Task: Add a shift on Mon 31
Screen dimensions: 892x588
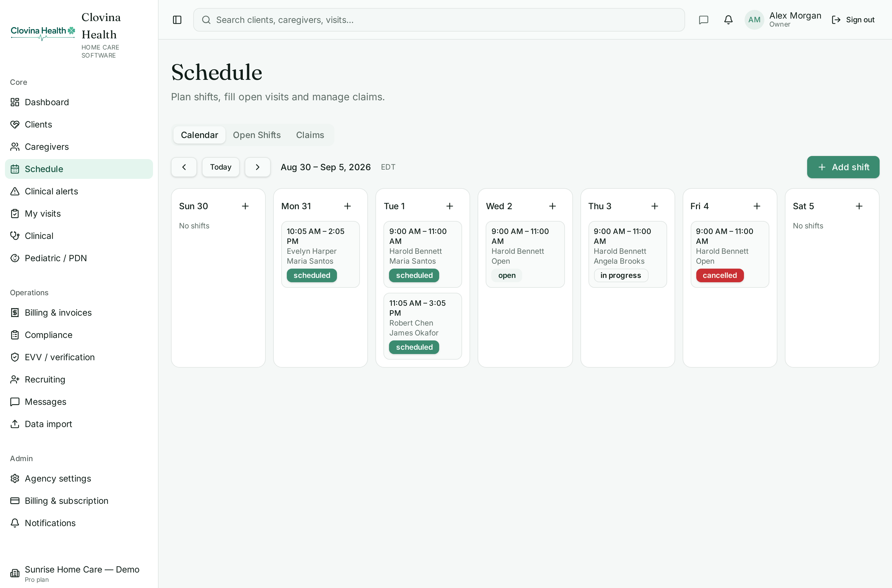Action: tap(348, 206)
